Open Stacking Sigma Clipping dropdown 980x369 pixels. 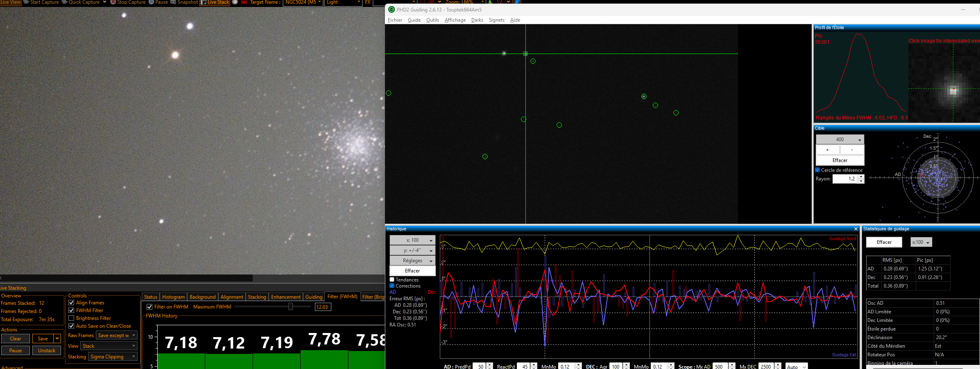tap(113, 357)
